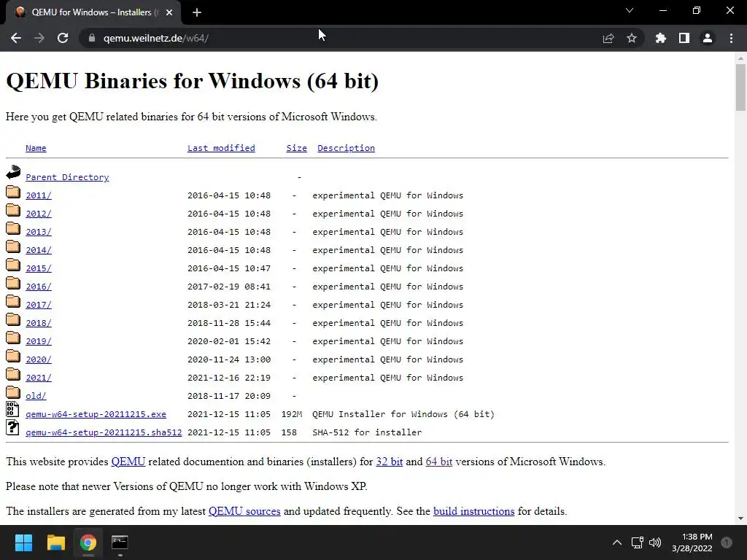Share this page using the share icon
The width and height of the screenshot is (747, 560).
[x=608, y=38]
